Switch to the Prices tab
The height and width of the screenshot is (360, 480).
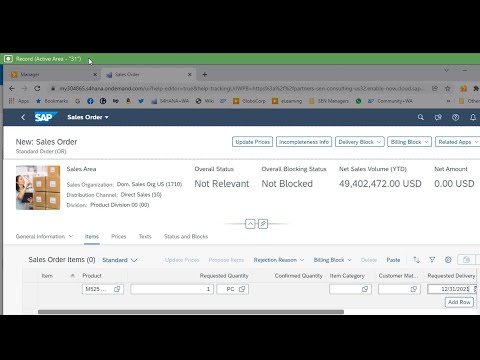tap(119, 236)
